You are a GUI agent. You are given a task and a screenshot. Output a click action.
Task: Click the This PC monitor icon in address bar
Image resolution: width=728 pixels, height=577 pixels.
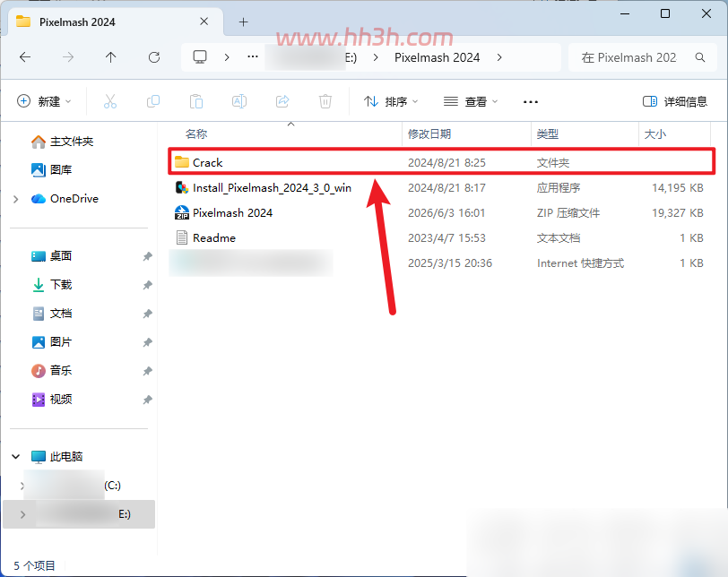pyautogui.click(x=200, y=57)
